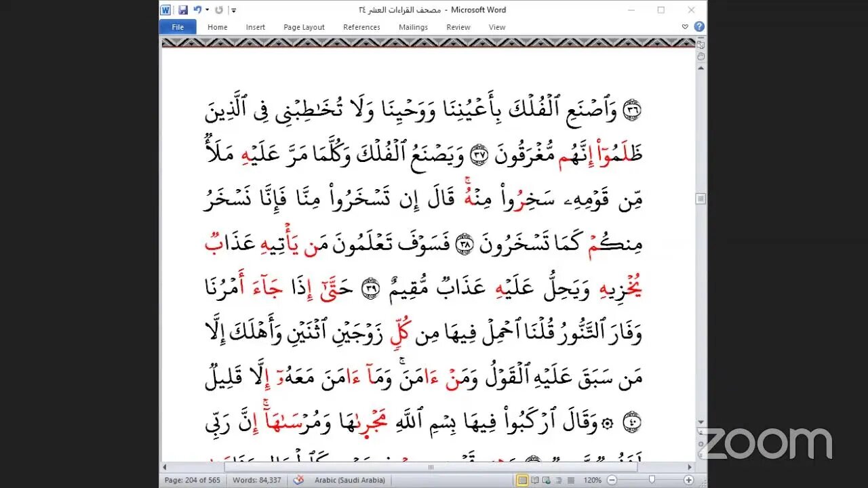
Task: Click the zoom in plus button
Action: 689,481
